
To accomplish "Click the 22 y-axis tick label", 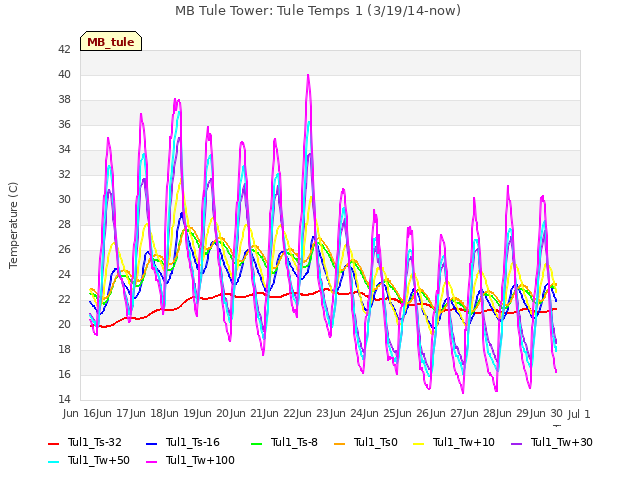I will tap(64, 299).
